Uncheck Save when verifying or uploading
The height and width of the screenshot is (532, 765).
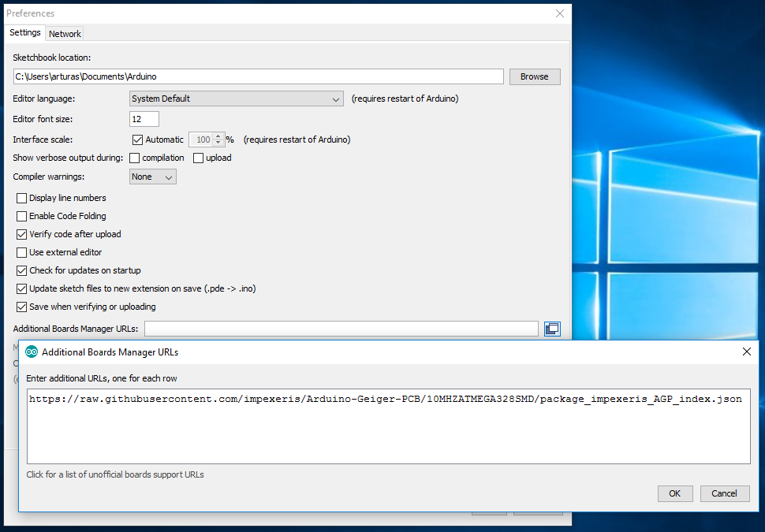[x=21, y=307]
